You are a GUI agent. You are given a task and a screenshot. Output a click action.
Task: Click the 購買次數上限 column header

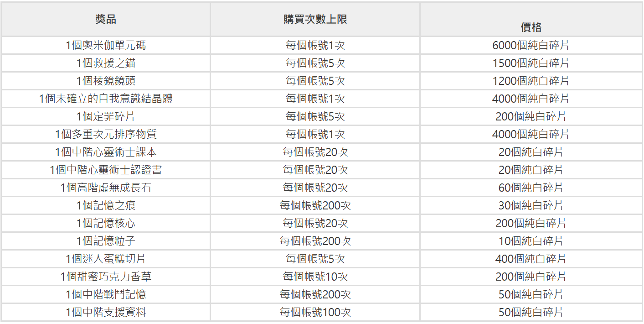coord(315,19)
